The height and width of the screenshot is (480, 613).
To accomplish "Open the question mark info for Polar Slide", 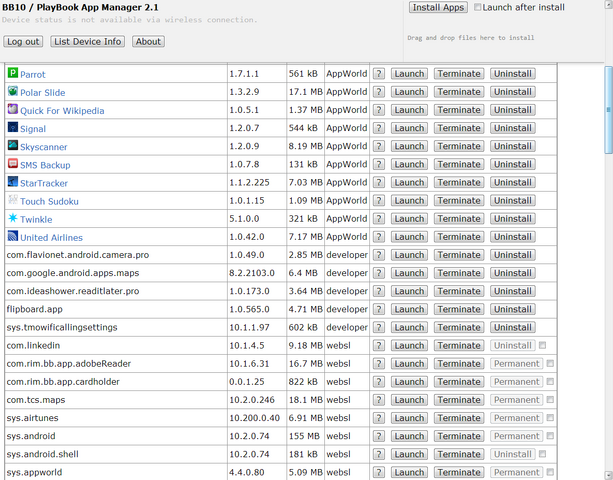I will [378, 92].
